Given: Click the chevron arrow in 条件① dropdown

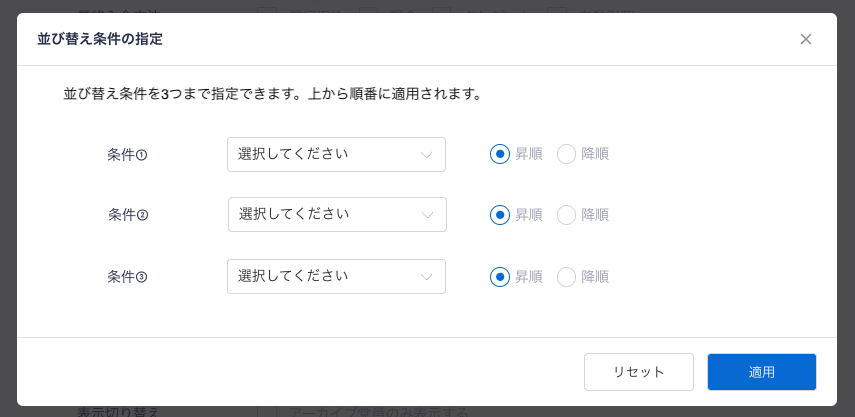Looking at the screenshot, I should (x=427, y=155).
